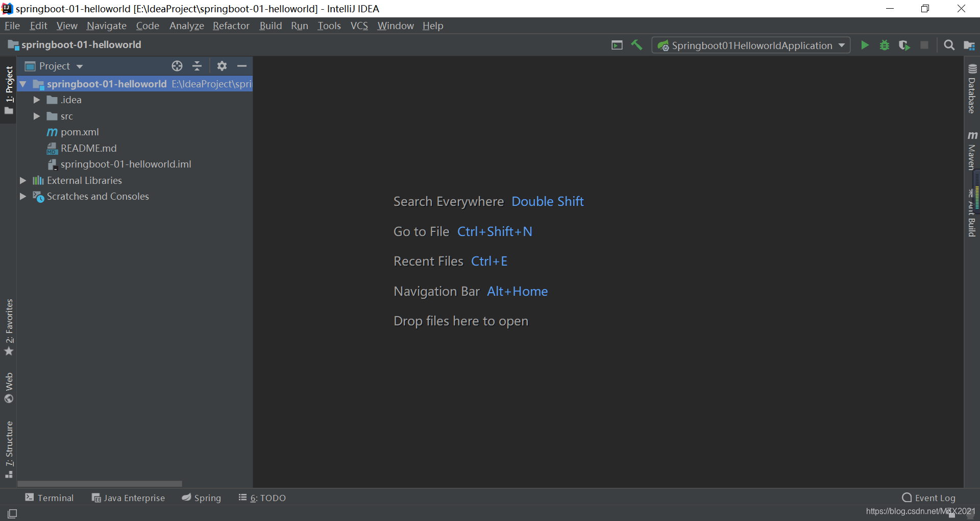
Task: Build project with green hammer icon
Action: (x=636, y=45)
